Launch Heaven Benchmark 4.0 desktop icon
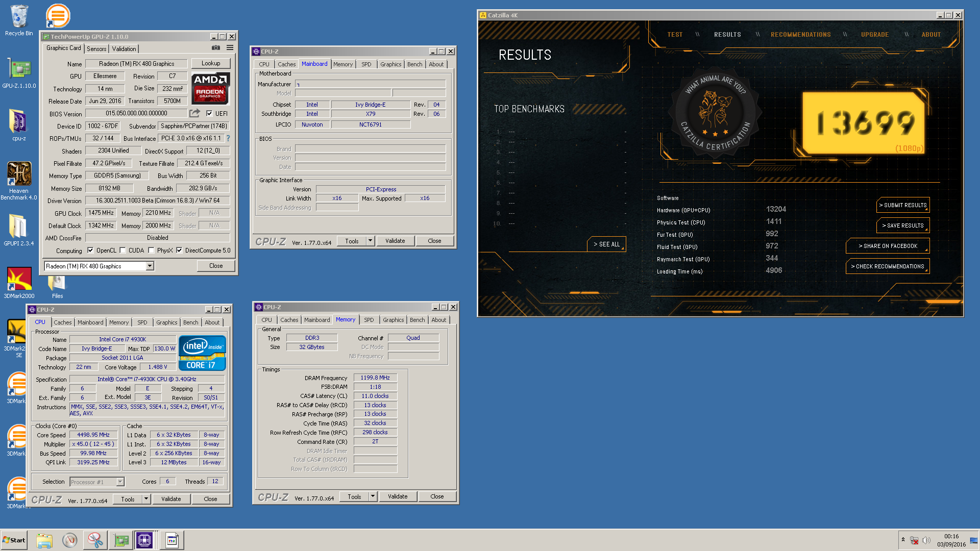 point(19,181)
